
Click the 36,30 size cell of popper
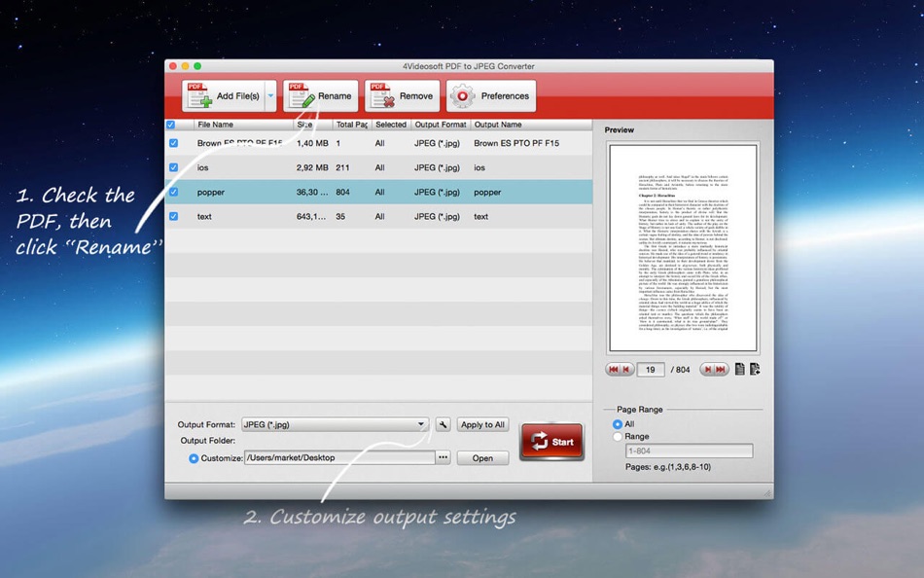312,193
